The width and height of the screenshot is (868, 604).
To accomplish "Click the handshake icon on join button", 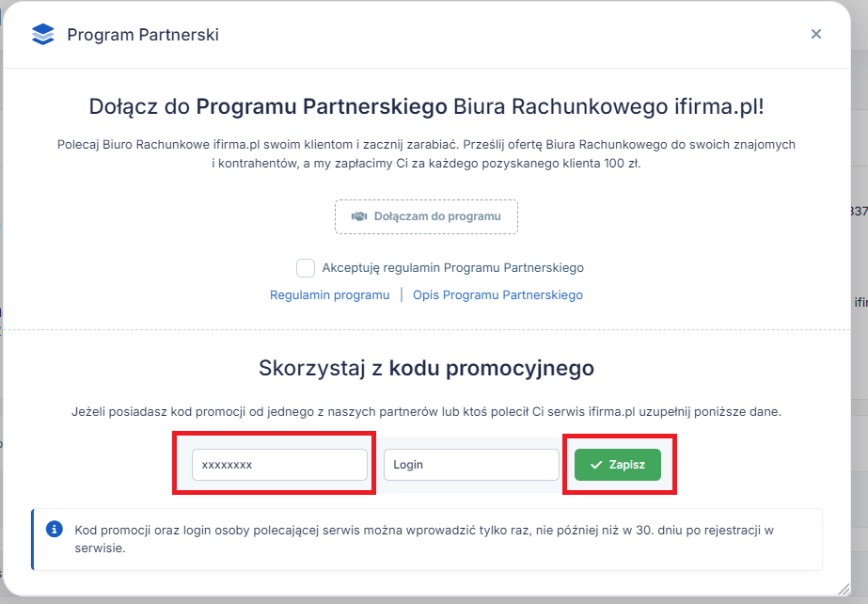I will (x=359, y=216).
